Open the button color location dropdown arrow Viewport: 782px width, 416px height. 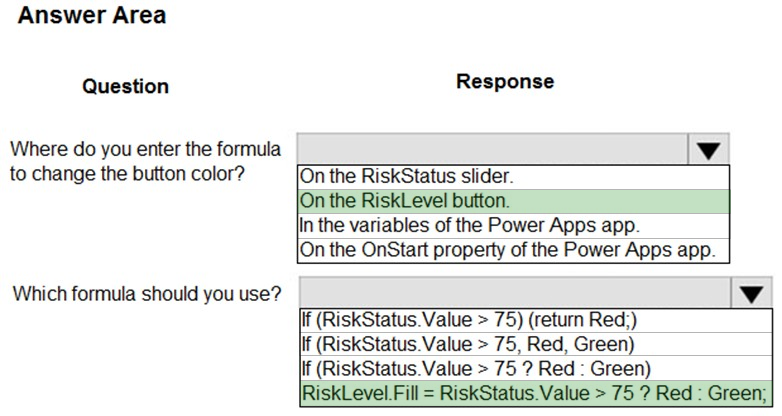[x=709, y=150]
